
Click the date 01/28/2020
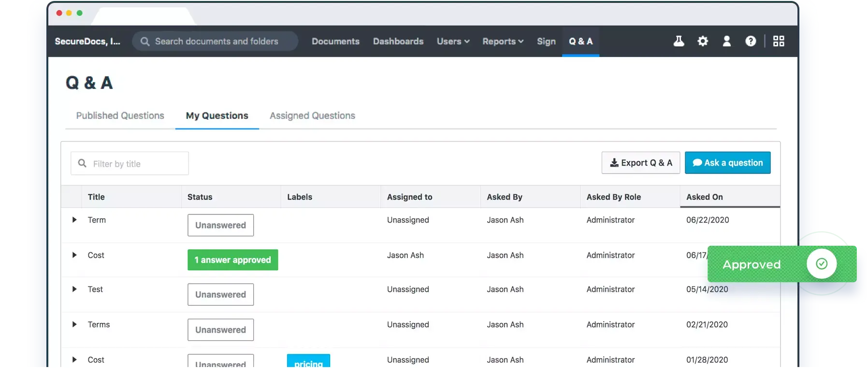(x=707, y=360)
